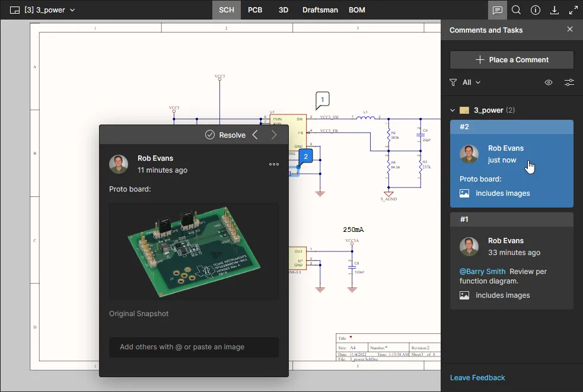Open the info icon in top bar

coord(536,10)
